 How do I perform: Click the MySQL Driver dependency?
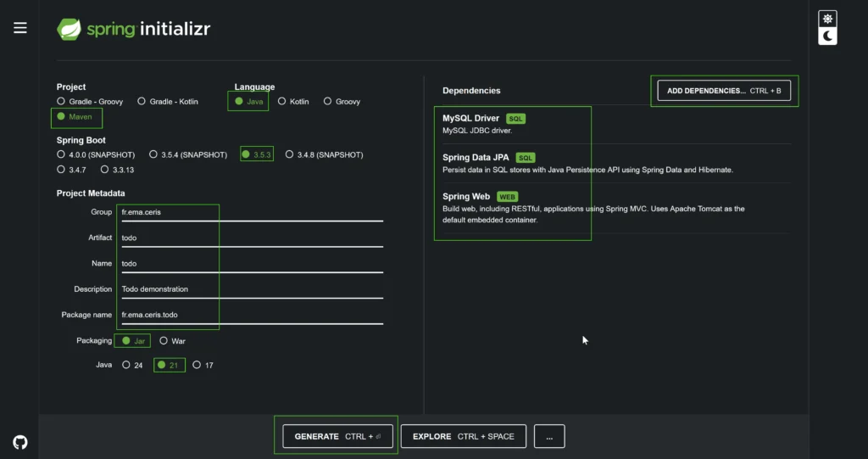(x=470, y=118)
